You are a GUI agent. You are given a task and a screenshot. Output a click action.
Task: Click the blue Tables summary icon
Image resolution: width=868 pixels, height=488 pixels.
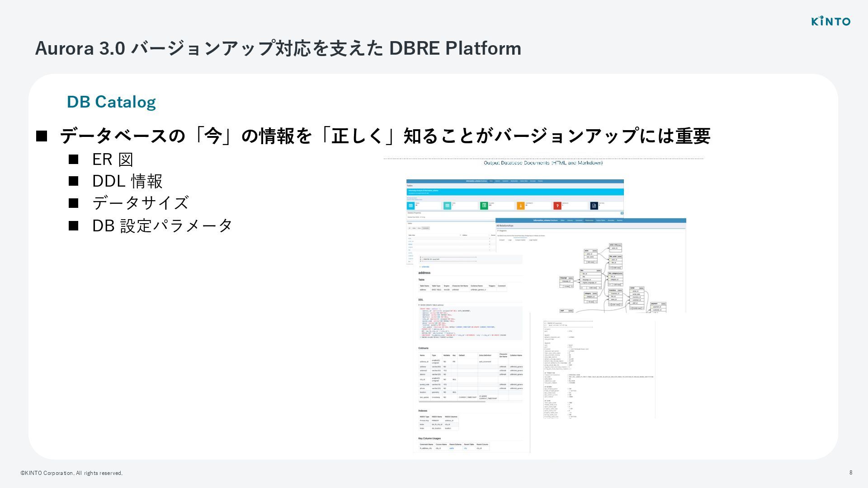click(410, 206)
